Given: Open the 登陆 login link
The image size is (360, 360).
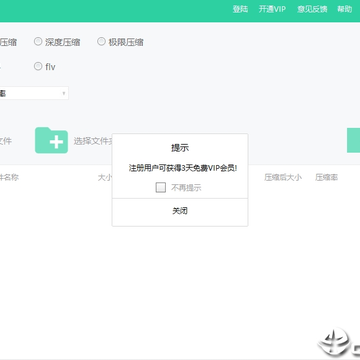Looking at the screenshot, I should [x=240, y=9].
